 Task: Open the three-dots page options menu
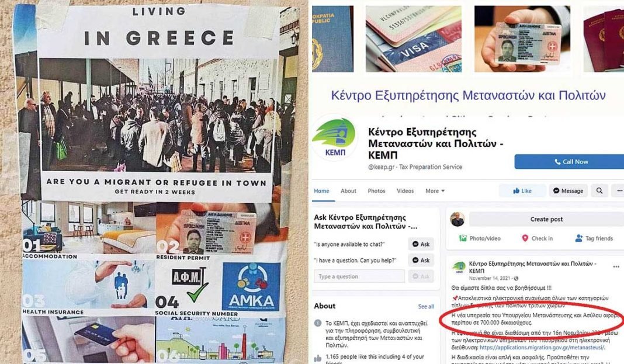click(619, 190)
